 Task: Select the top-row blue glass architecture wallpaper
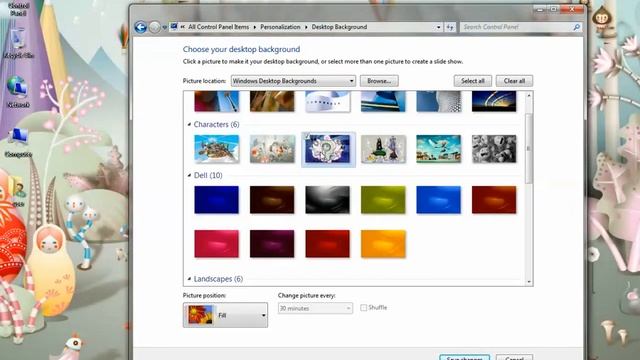pyautogui.click(x=383, y=101)
